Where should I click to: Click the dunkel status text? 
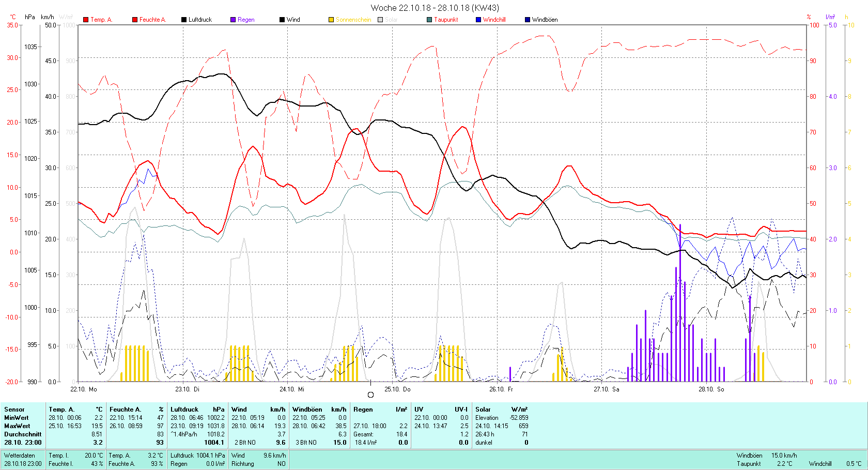click(x=484, y=443)
